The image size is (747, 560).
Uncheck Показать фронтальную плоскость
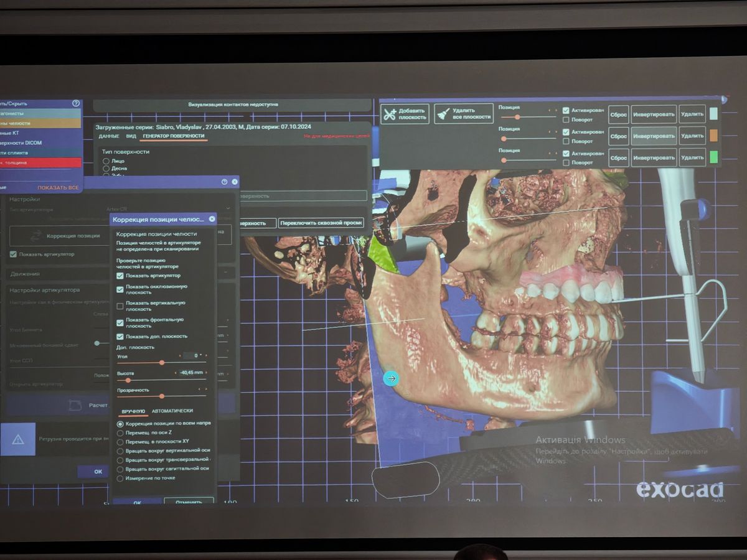[x=120, y=322]
